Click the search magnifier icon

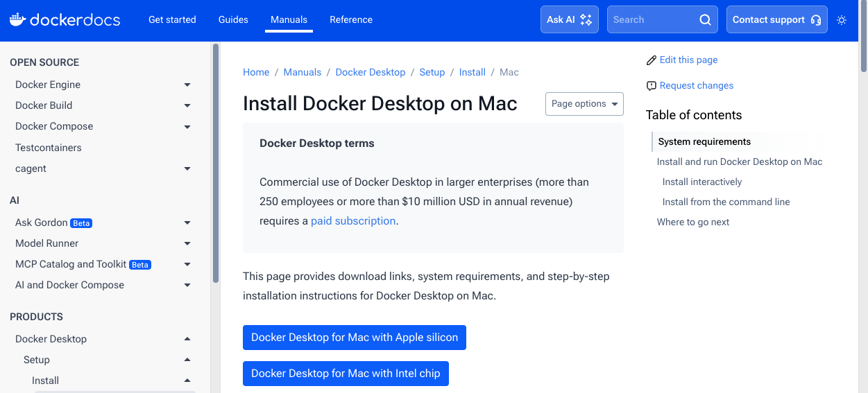[705, 19]
